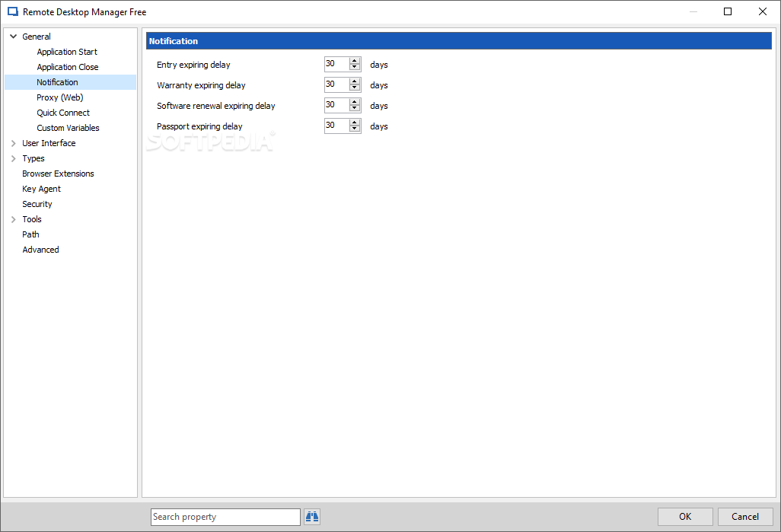Open Security settings

[37, 204]
